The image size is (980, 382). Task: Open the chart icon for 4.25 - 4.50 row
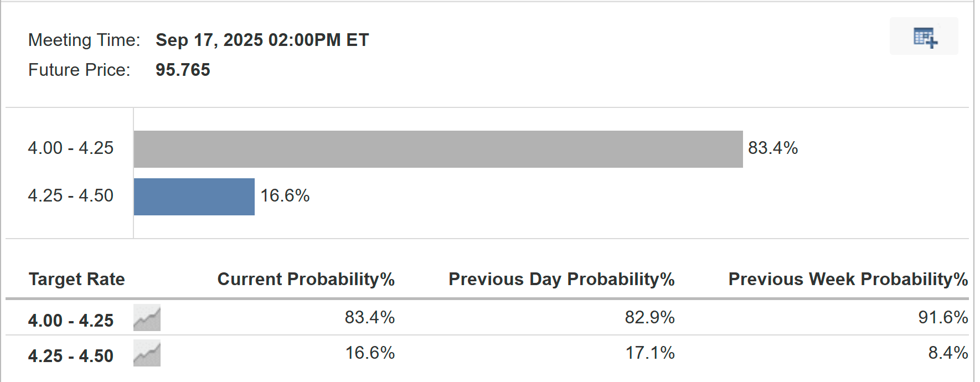tap(147, 354)
